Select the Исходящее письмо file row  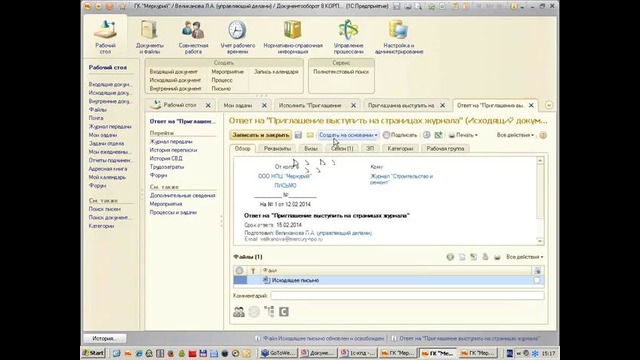pos(388,280)
